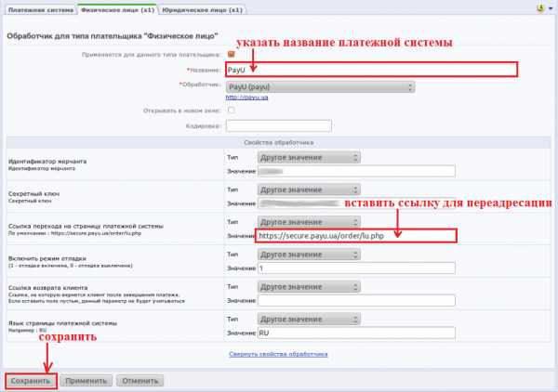The image size is (558, 392).
Task: Enable the Открывать в новом окне checkbox
Action: (232, 111)
